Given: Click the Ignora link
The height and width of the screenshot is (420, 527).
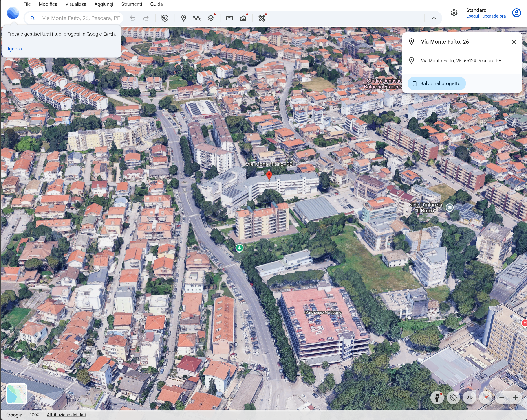Looking at the screenshot, I should [x=15, y=49].
